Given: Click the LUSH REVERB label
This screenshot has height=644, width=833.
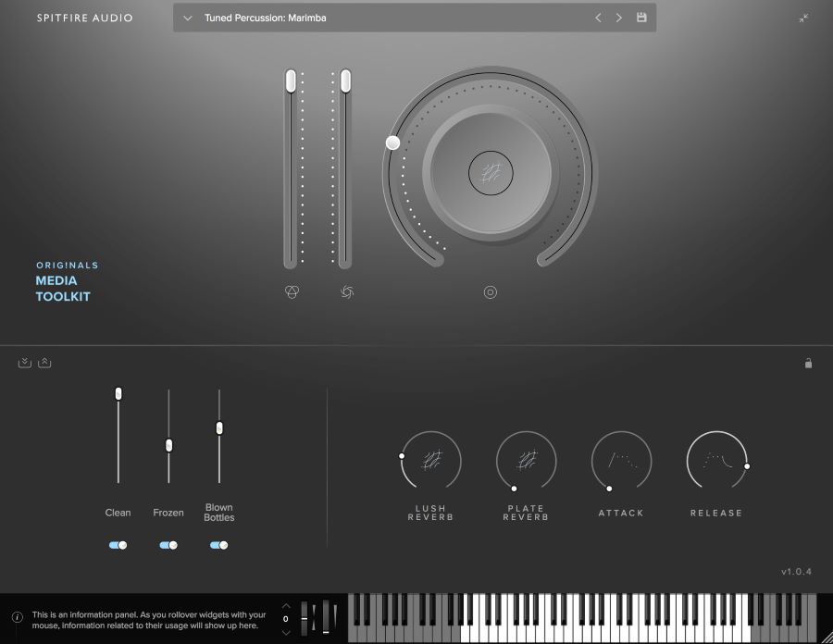Looking at the screenshot, I should click(430, 513).
